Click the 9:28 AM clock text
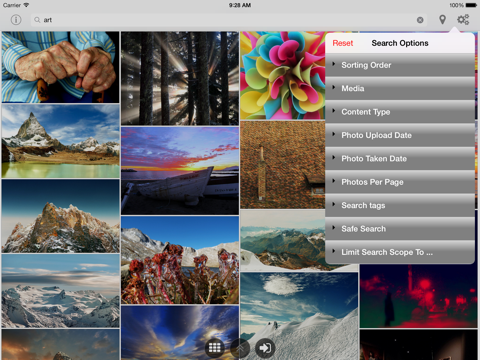Screen dimensions: 480x360 pos(240,5)
